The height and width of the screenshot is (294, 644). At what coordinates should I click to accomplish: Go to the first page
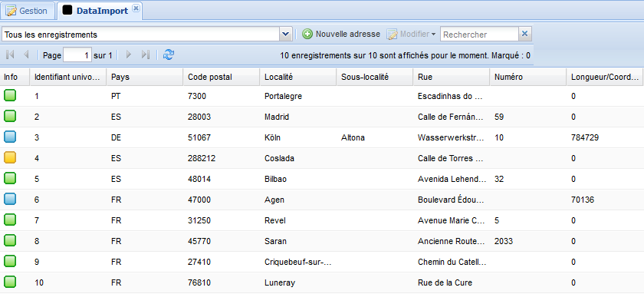tap(10, 55)
